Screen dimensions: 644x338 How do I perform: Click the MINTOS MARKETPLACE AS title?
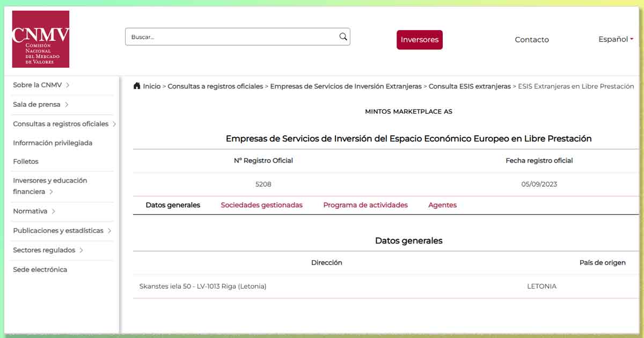click(x=408, y=112)
